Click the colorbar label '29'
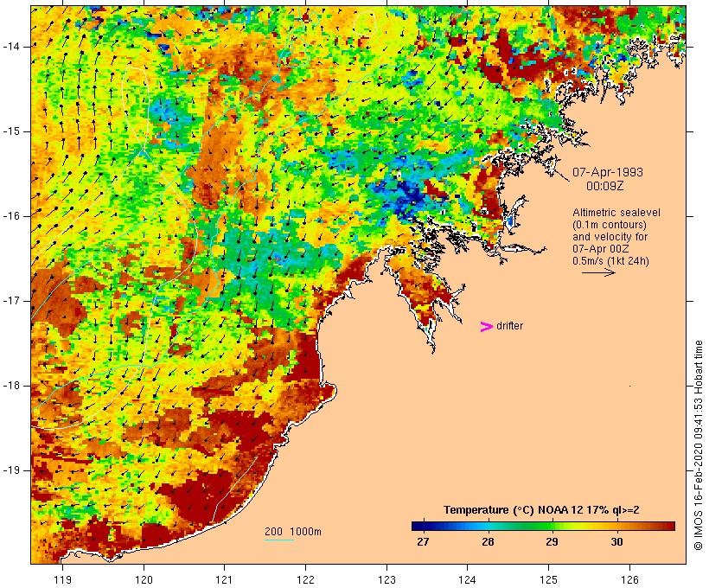The height and width of the screenshot is (588, 709). (x=552, y=541)
